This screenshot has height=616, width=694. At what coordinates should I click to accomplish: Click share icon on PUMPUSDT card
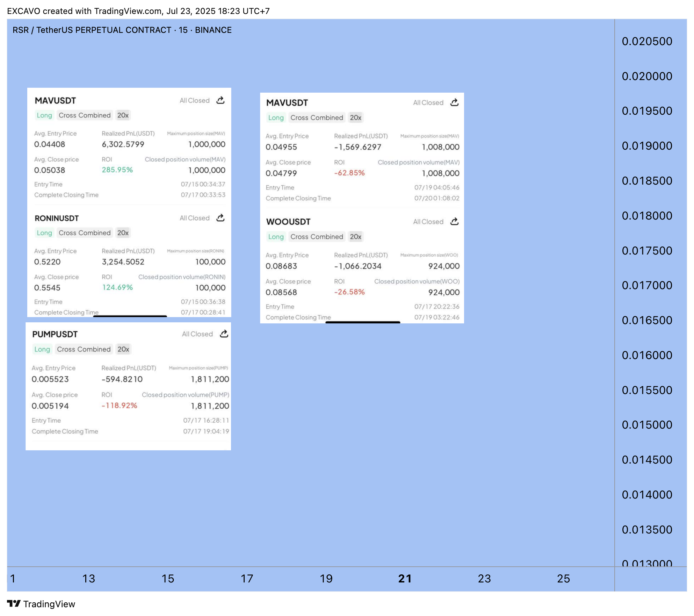tap(224, 334)
